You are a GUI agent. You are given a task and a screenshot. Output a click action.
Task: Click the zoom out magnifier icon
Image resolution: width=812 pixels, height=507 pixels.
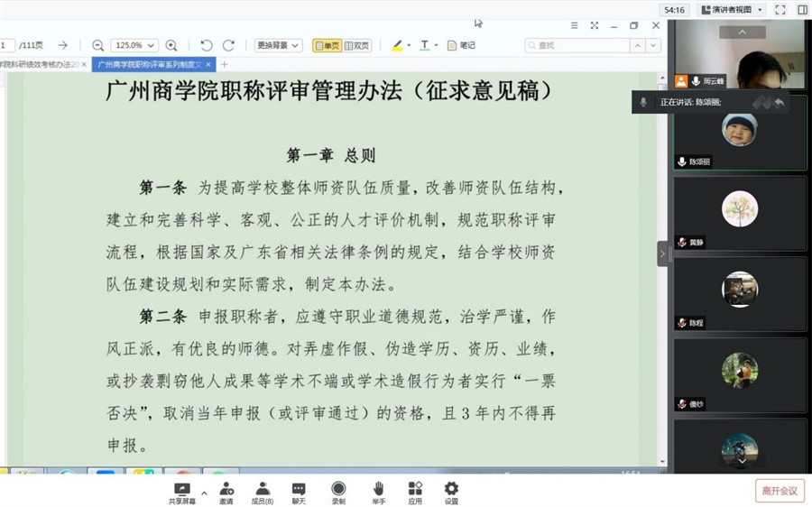point(97,45)
